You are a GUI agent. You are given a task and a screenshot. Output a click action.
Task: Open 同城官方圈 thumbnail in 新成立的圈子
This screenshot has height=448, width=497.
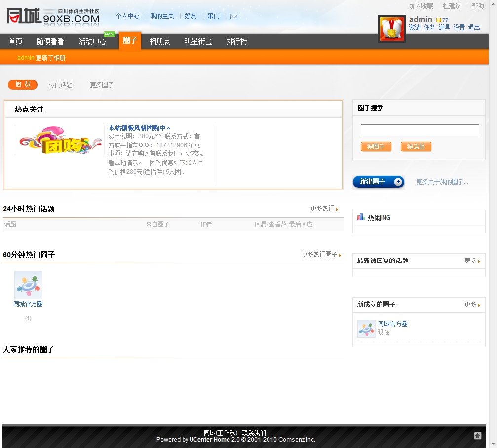click(x=366, y=329)
